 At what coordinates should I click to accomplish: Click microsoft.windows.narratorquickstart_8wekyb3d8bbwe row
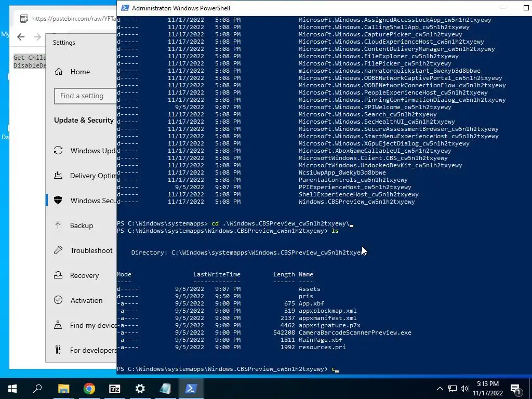298,71
